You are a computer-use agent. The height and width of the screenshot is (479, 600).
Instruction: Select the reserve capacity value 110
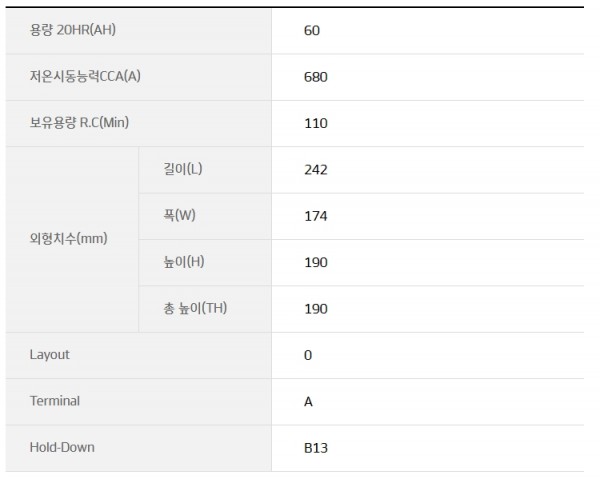pyautogui.click(x=316, y=123)
